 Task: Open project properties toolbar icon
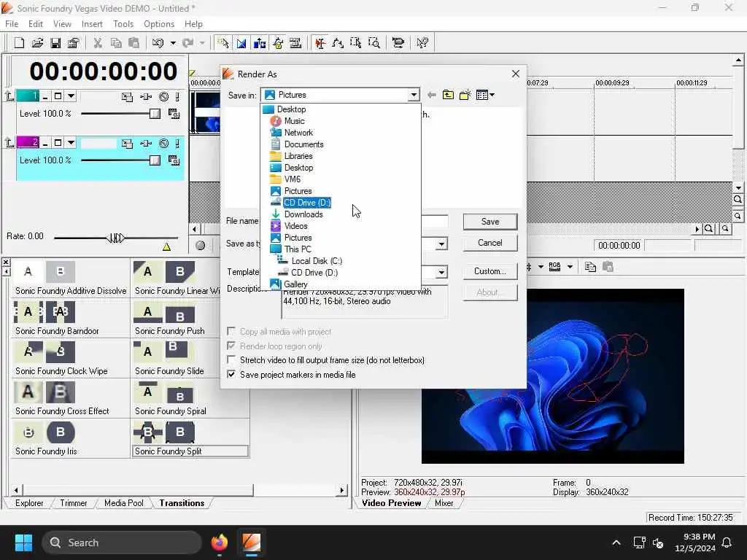73,43
